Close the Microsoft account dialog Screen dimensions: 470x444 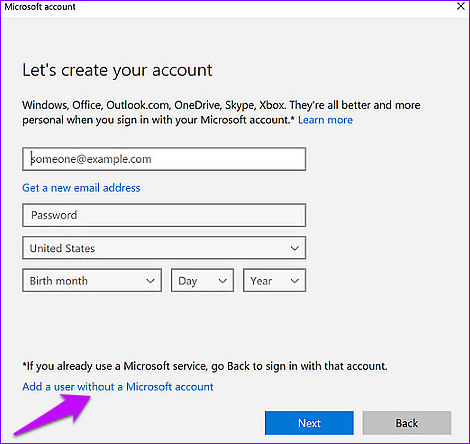461,6
